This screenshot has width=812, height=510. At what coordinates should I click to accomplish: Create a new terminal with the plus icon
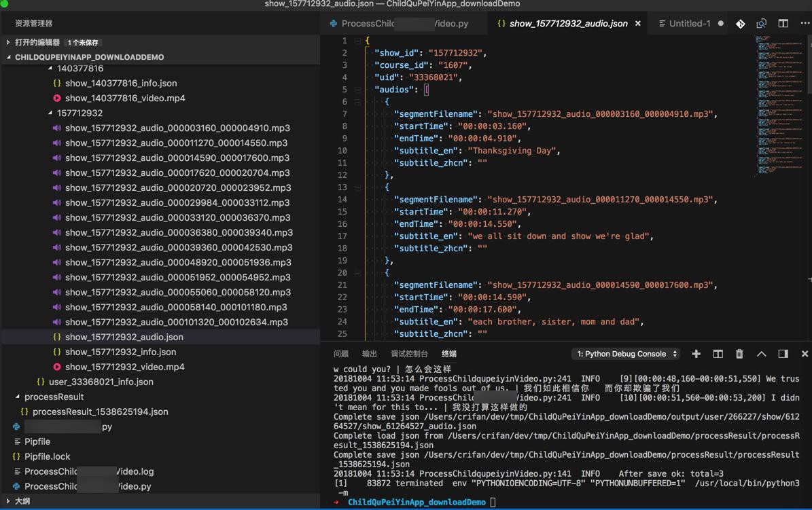[696, 354]
